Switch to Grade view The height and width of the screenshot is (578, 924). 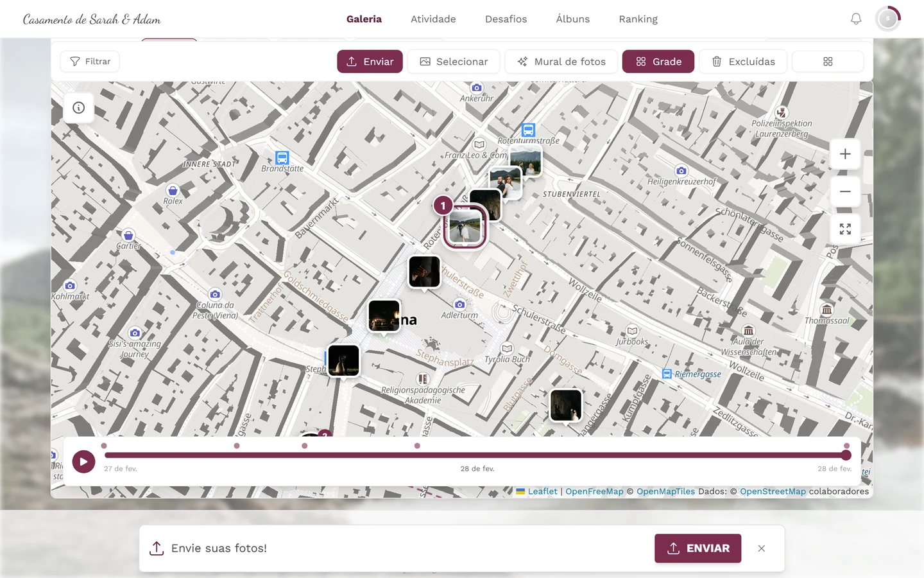tap(658, 62)
